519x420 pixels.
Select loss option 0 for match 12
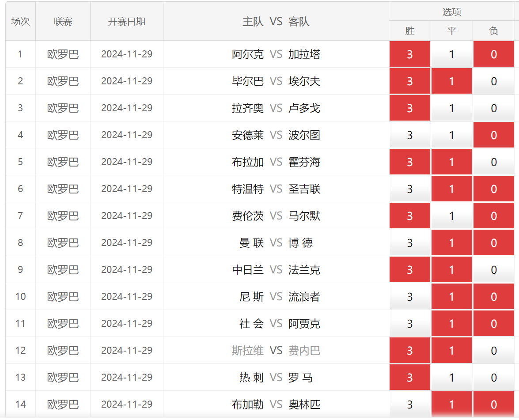click(493, 351)
